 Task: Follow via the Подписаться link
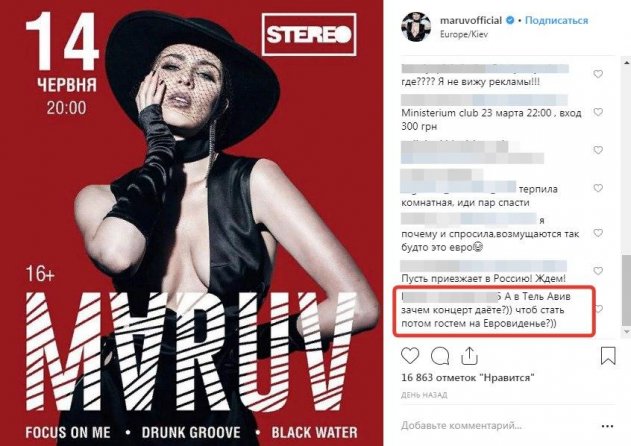[x=557, y=20]
